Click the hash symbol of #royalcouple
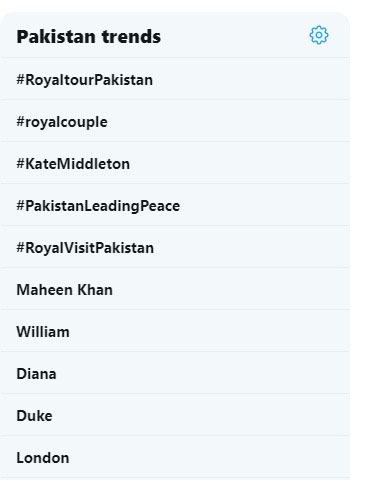Image resolution: width=372 pixels, height=480 pixels. coord(21,122)
